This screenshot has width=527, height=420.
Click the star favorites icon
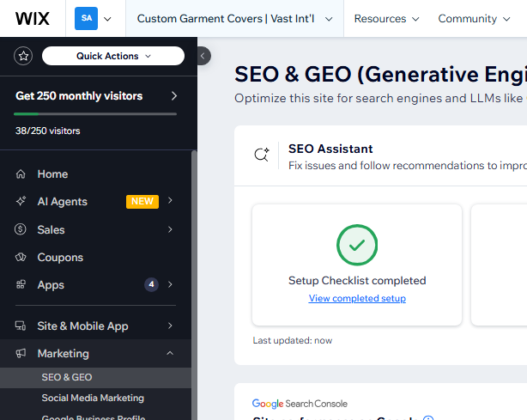point(23,56)
